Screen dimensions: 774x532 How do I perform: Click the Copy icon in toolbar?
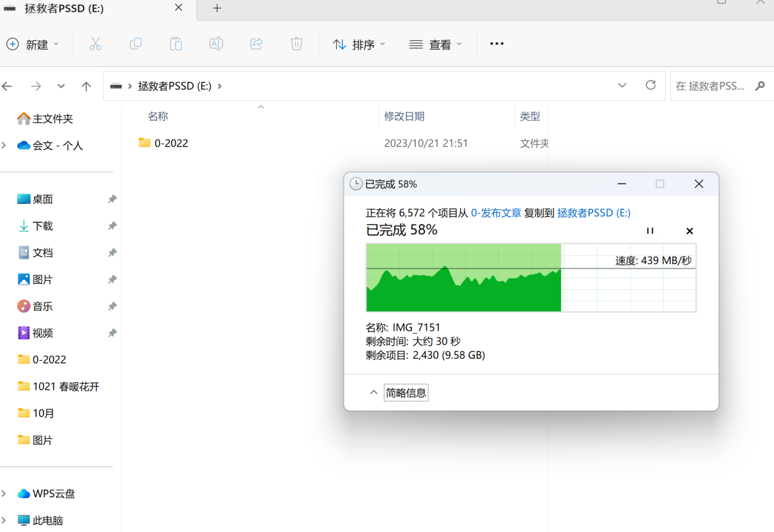point(136,44)
